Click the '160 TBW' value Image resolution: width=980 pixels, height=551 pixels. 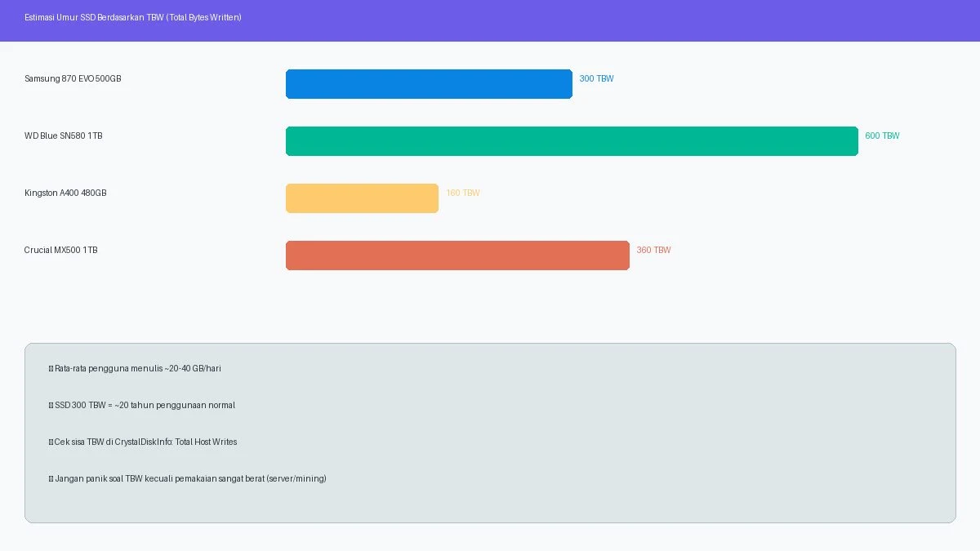(x=463, y=193)
